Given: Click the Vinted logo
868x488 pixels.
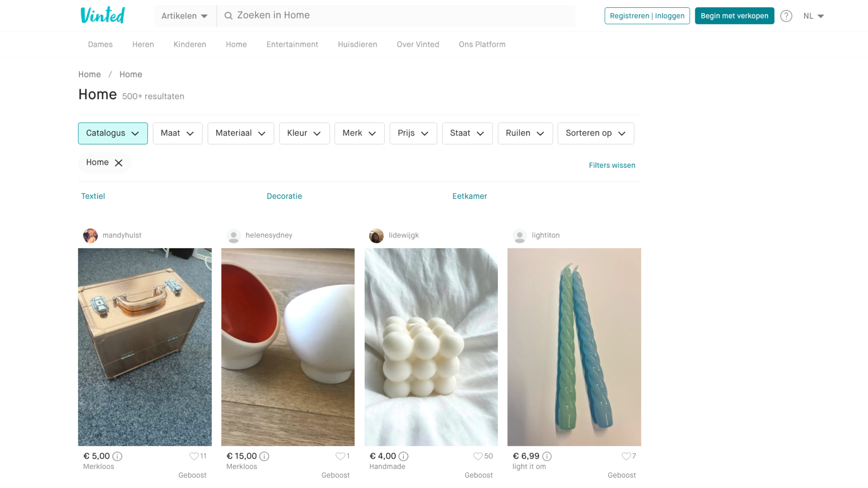Looking at the screenshot, I should coord(102,15).
